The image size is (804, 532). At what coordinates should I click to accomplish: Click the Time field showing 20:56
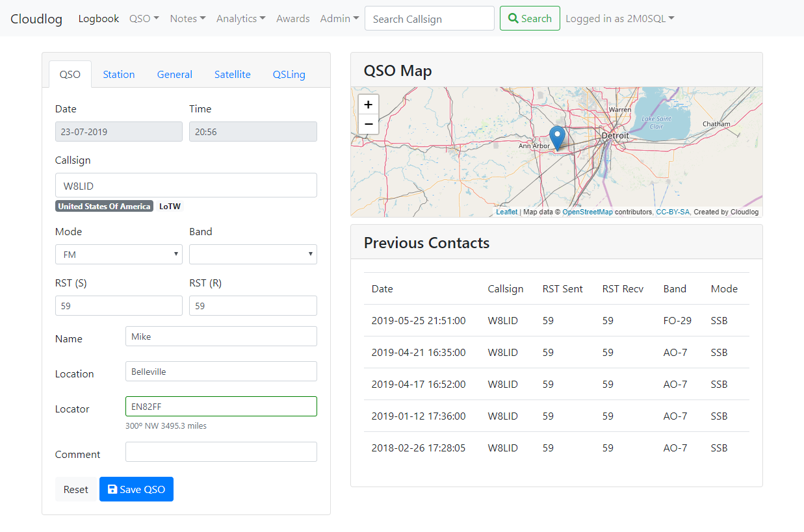click(253, 132)
